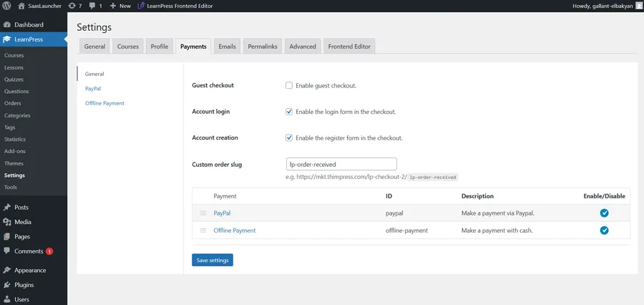Switch to the Emails tab
Screen dimensions: 644x305
pyautogui.click(x=227, y=47)
